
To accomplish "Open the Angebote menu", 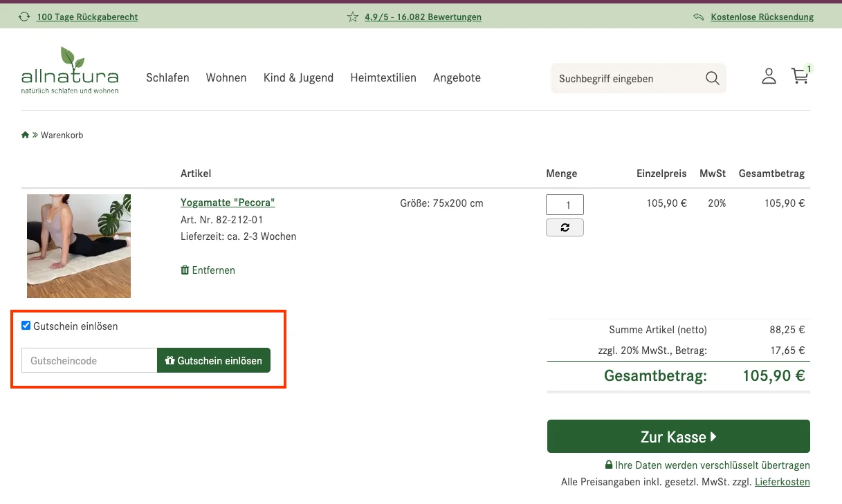I will 457,77.
